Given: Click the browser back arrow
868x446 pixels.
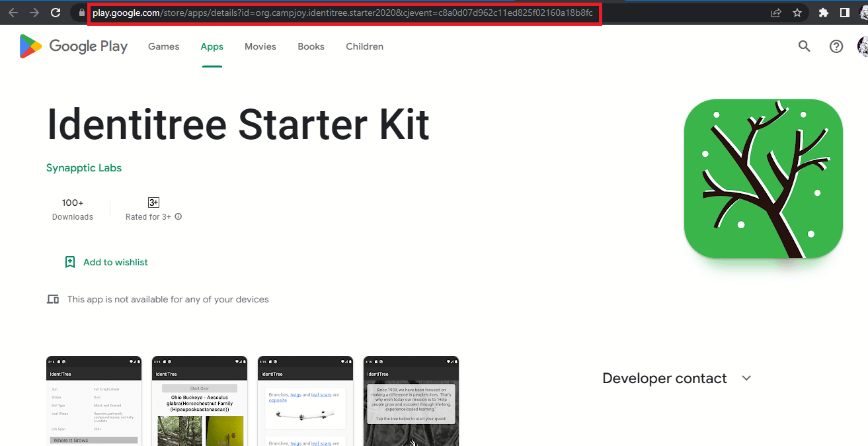Looking at the screenshot, I should 13,13.
